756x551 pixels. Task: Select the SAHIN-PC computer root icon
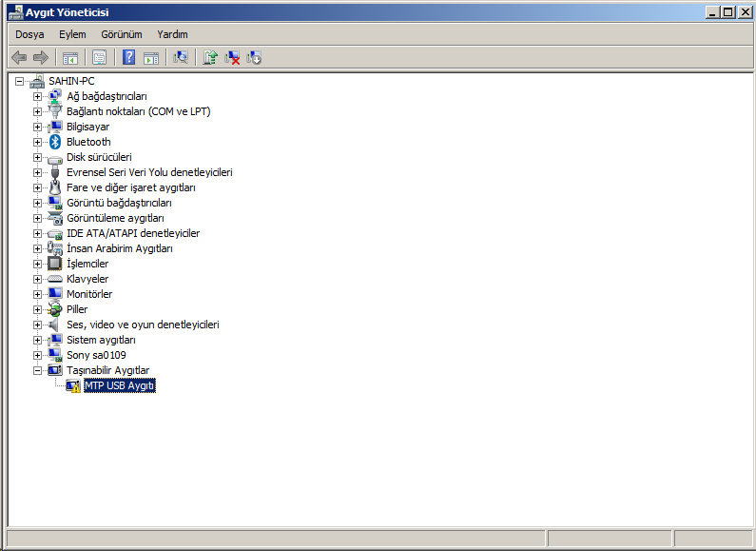[x=37, y=81]
